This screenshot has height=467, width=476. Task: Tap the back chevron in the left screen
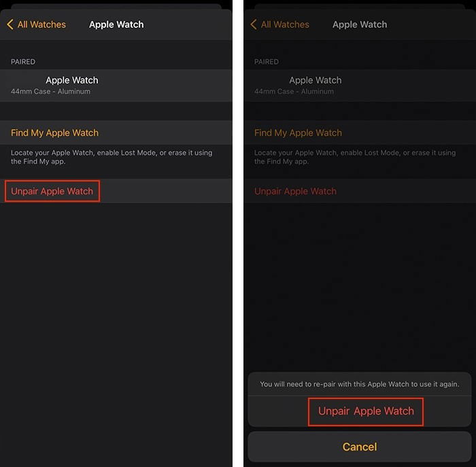click(10, 24)
